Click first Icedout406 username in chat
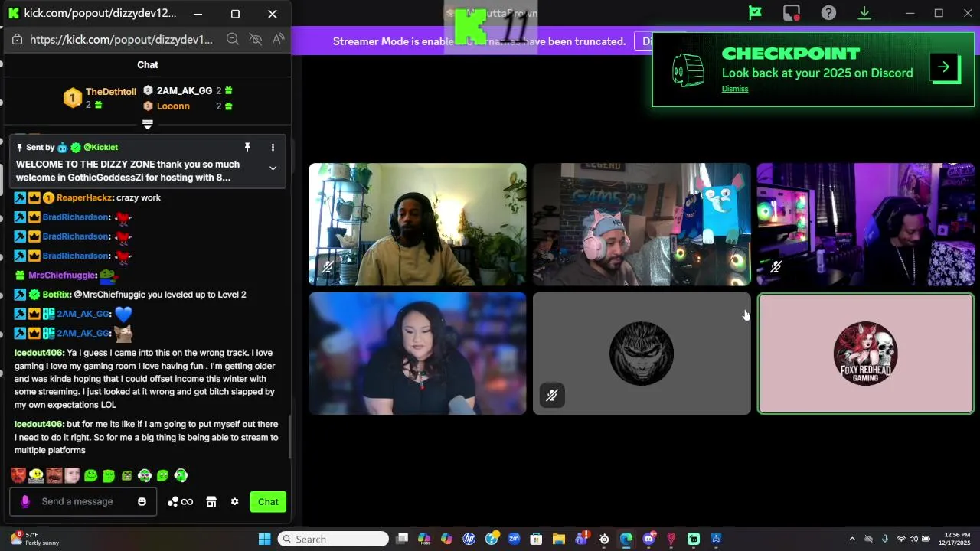Image resolution: width=980 pixels, height=551 pixels. pos(38,353)
